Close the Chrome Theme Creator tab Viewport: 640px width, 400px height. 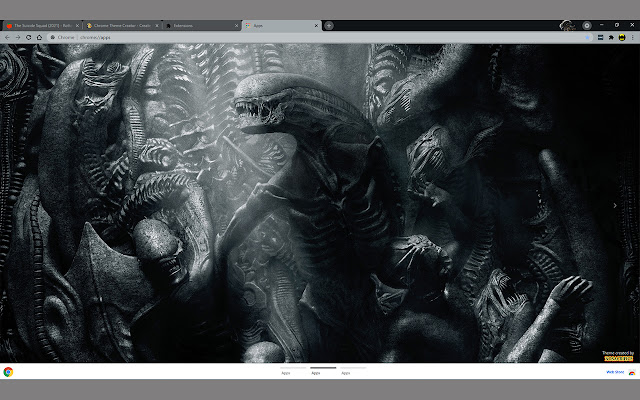point(157,25)
